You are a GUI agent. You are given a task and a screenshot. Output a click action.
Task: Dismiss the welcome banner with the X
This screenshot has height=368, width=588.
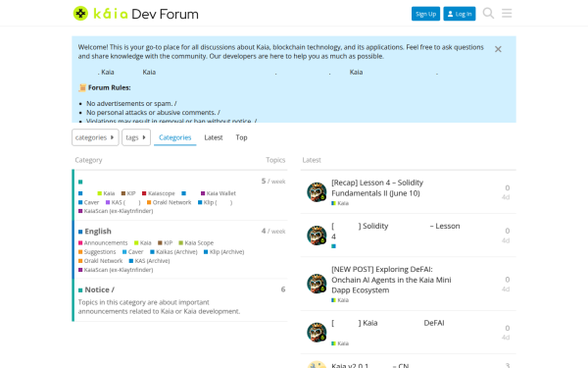[498, 49]
